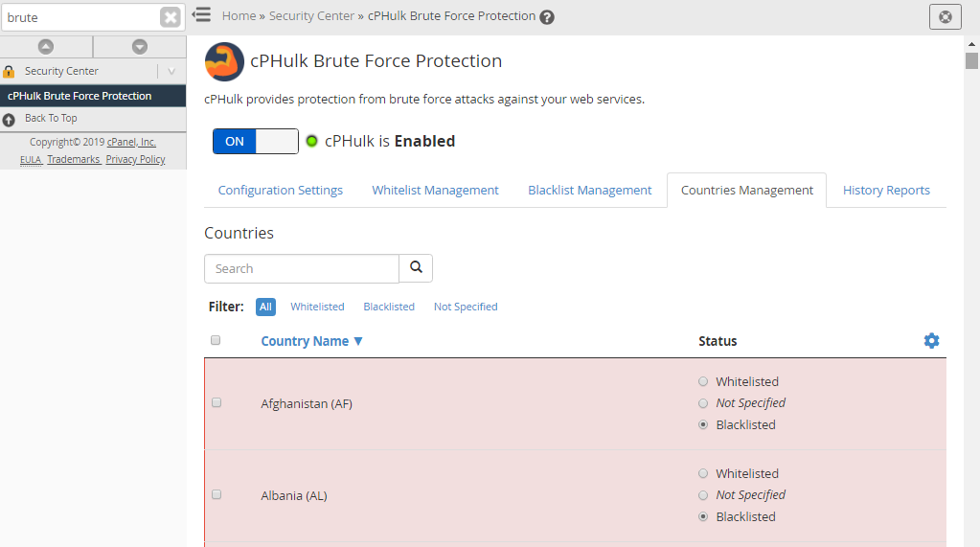Click the cPHulk logo icon
The width and height of the screenshot is (980, 547).
click(224, 62)
